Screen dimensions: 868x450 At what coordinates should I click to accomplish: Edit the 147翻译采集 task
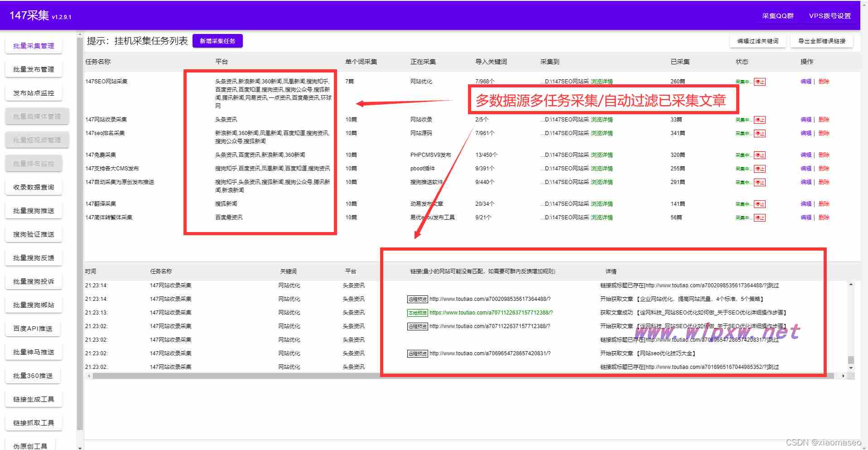point(806,204)
